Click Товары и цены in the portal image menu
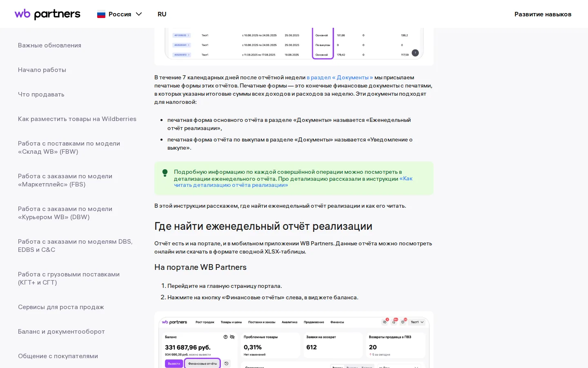Image resolution: width=588 pixels, height=368 pixels. tap(231, 322)
